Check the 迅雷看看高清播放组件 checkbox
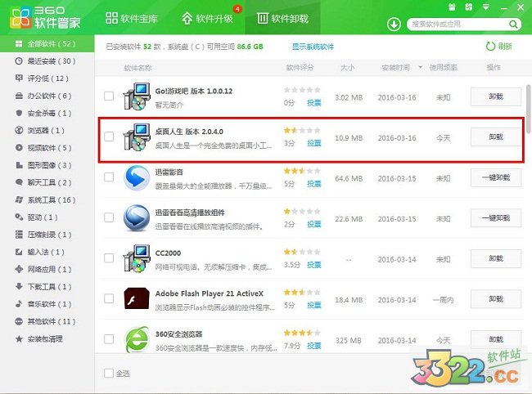 coord(109,217)
